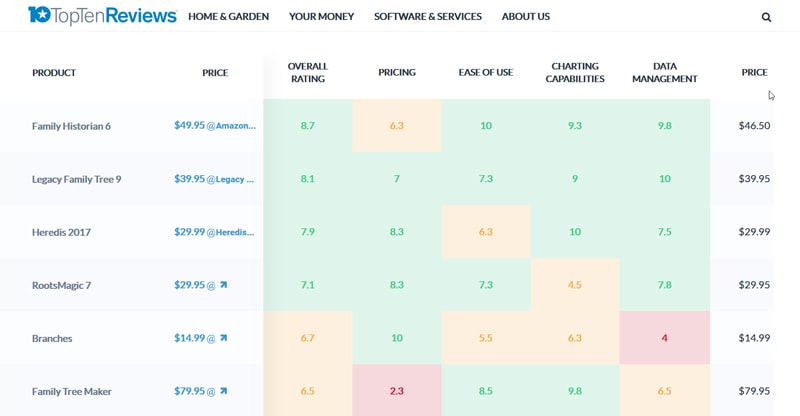This screenshot has height=416, width=800.
Task: Click the Overall Rating column header
Action: point(307,73)
